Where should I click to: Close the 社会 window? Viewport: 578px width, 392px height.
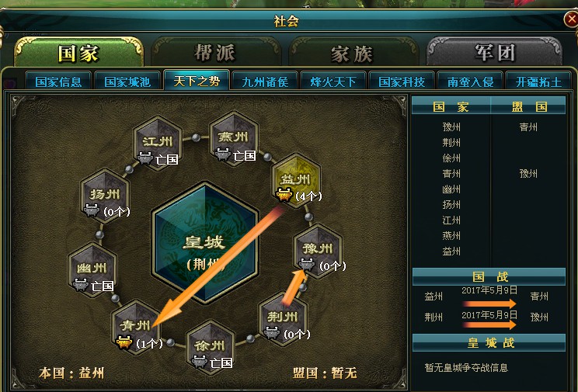[x=572, y=19]
